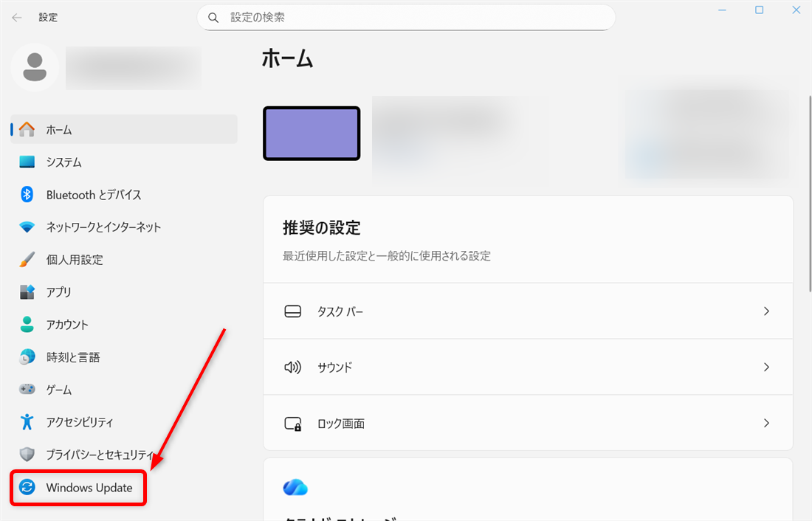Open Bluetooth とデバイス settings icon
The image size is (812, 521).
pos(27,194)
